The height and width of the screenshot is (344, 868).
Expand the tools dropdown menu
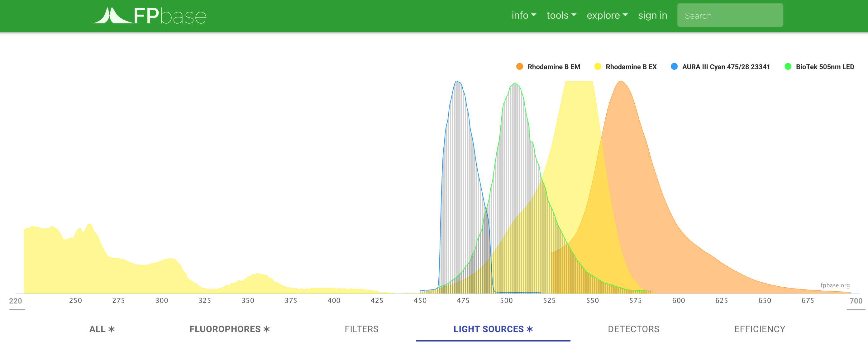tap(561, 16)
